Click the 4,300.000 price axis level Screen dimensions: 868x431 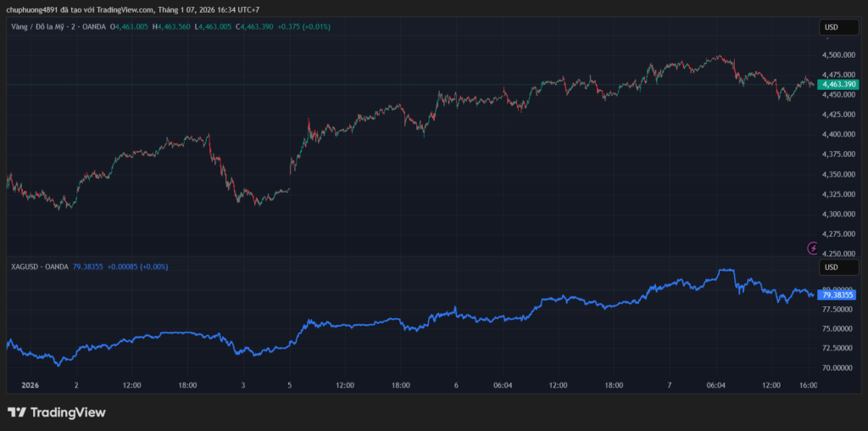tap(838, 214)
